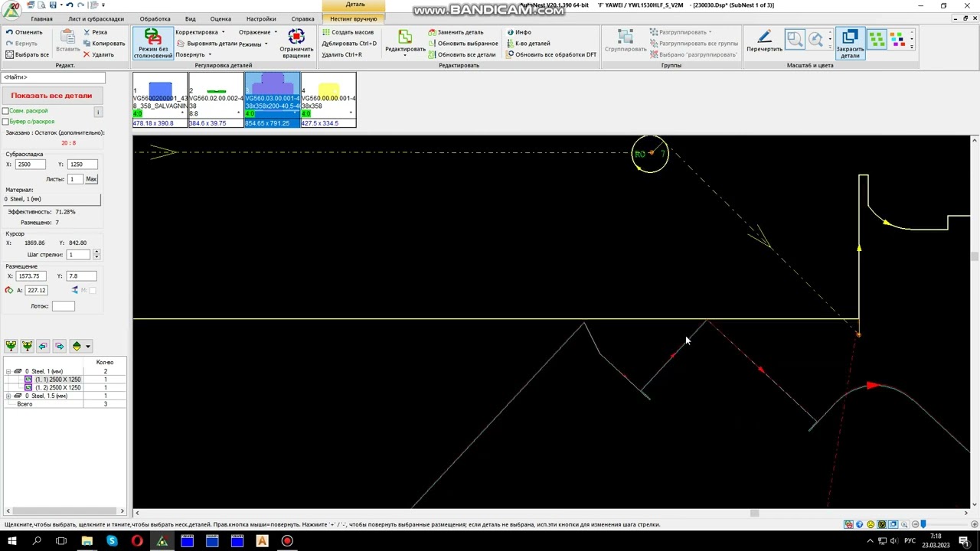
Task: Open the Отражение dropdown
Action: click(257, 32)
